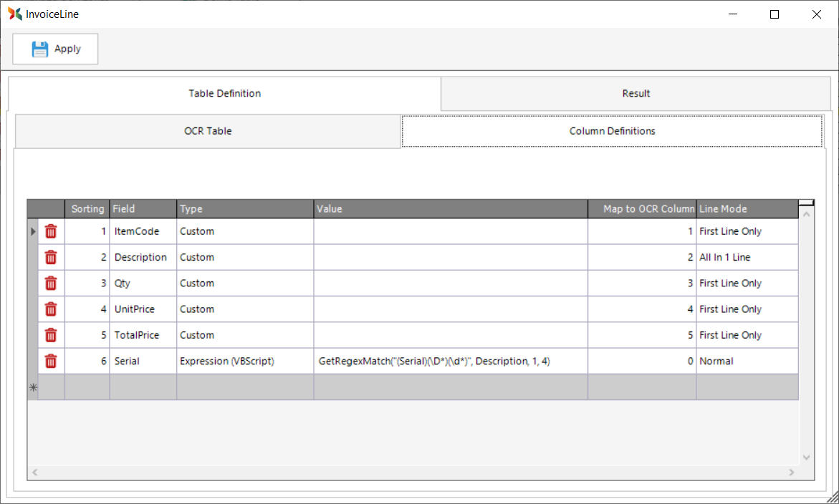The width and height of the screenshot is (839, 504).
Task: Select the Column Definitions tab
Action: [612, 131]
